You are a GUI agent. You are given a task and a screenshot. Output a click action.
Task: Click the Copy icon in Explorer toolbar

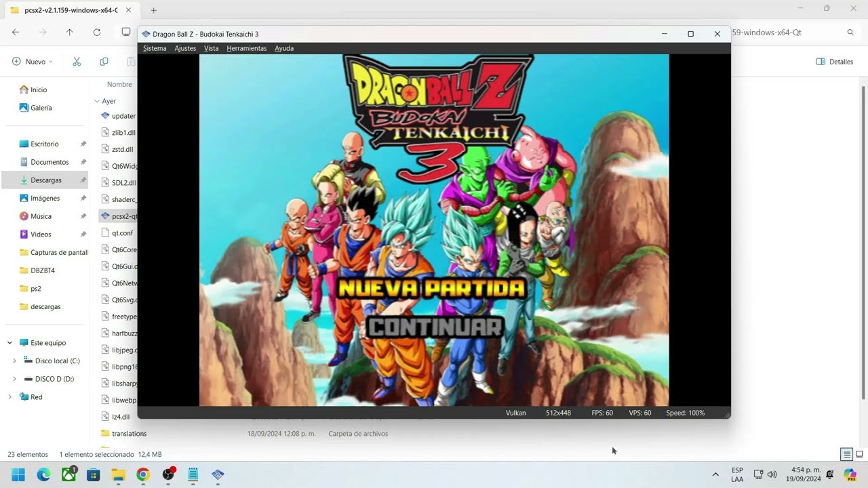[x=104, y=62]
